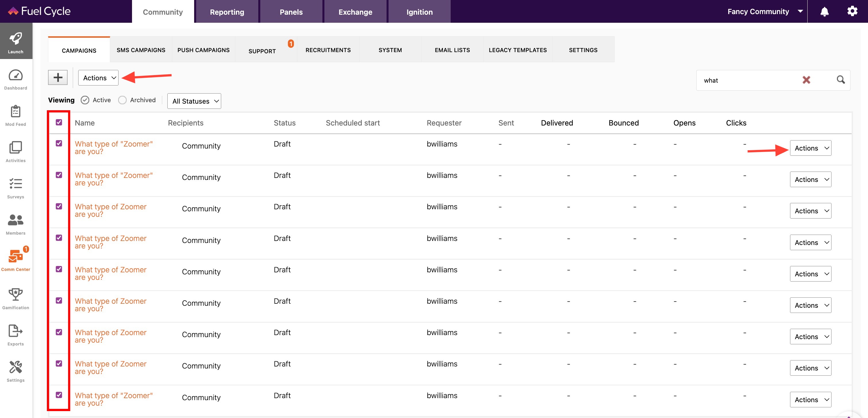Open the first 'What type of "Zoomer"' campaign link
Image resolution: width=868 pixels, height=418 pixels.
pos(114,147)
